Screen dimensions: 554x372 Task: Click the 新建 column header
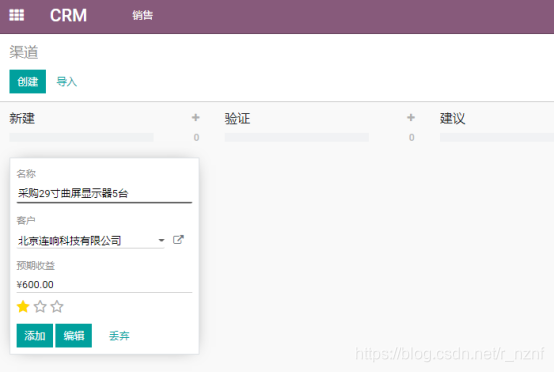pos(22,118)
